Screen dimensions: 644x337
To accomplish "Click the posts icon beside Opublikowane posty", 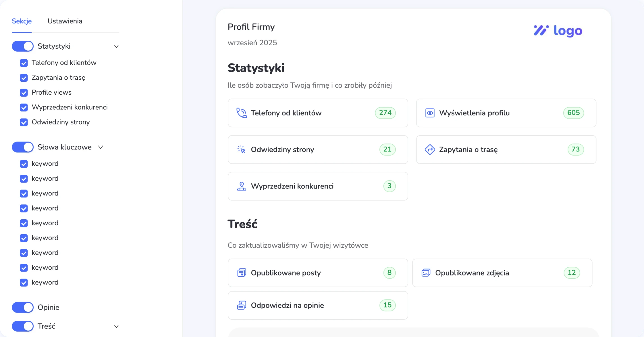I will (x=241, y=273).
